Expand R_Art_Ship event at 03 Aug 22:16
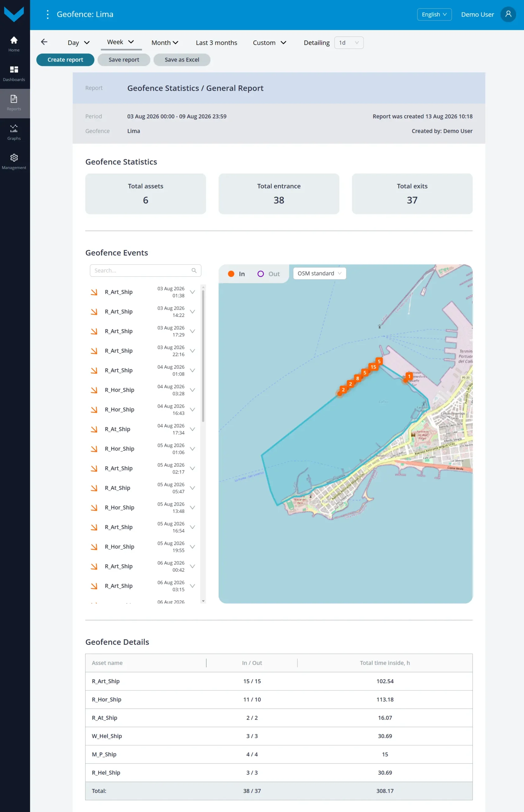 [192, 351]
